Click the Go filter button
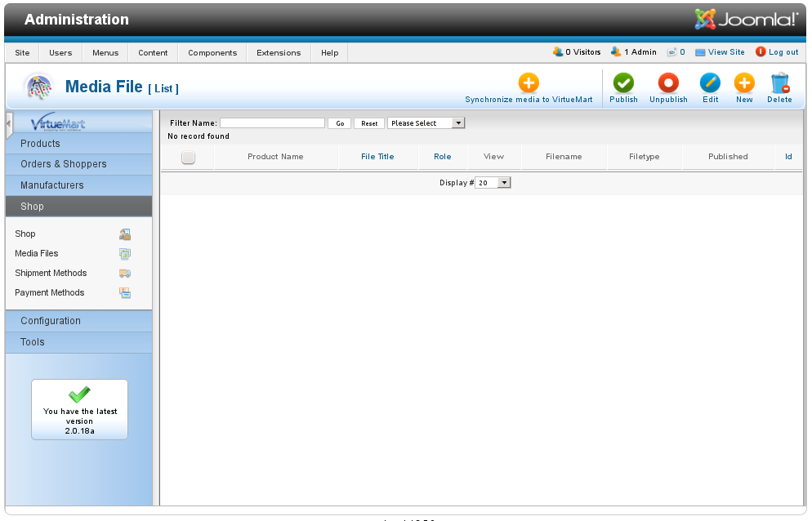Viewport: 812px width, 521px height. pyautogui.click(x=339, y=123)
